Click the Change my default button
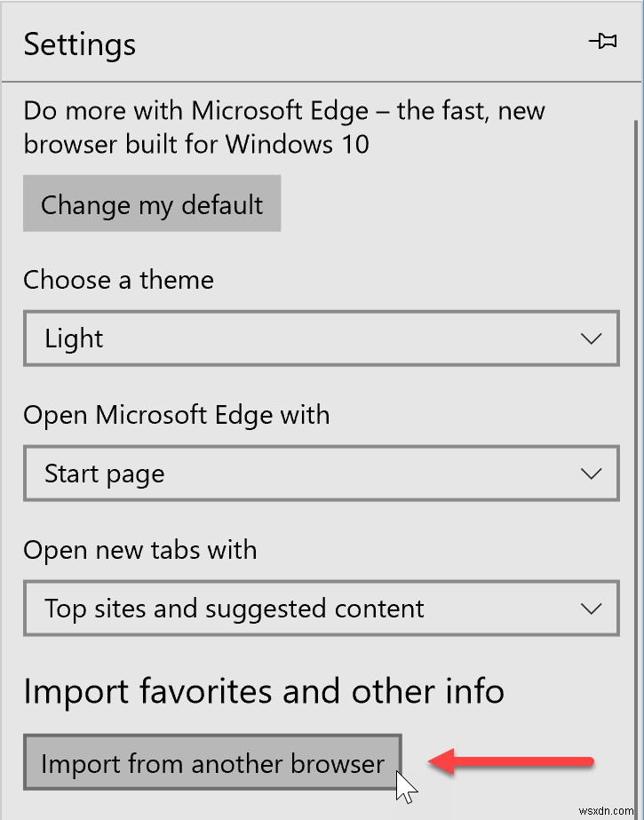Screen dimensions: 644x820 (151, 203)
